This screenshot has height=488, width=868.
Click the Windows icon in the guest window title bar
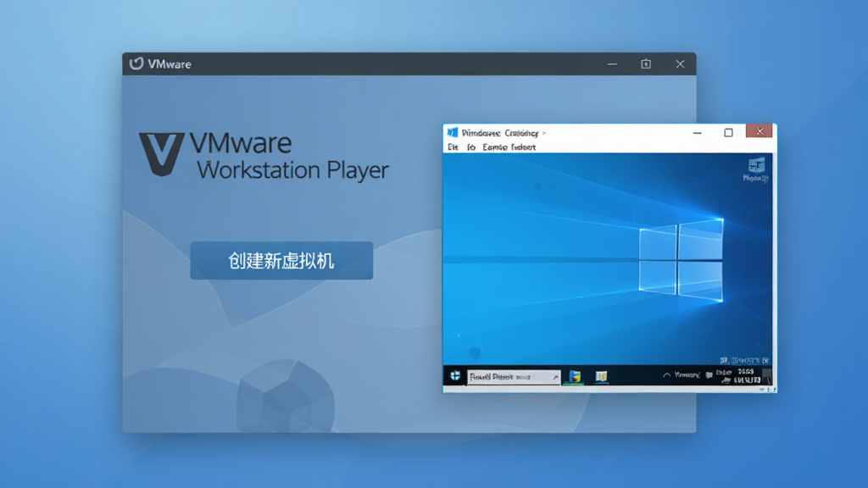(453, 132)
